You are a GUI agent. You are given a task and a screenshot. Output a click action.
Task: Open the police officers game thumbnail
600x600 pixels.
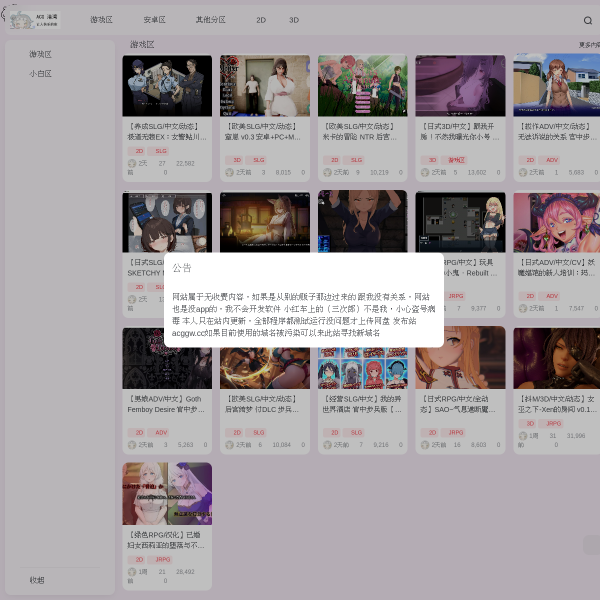[x=167, y=85]
